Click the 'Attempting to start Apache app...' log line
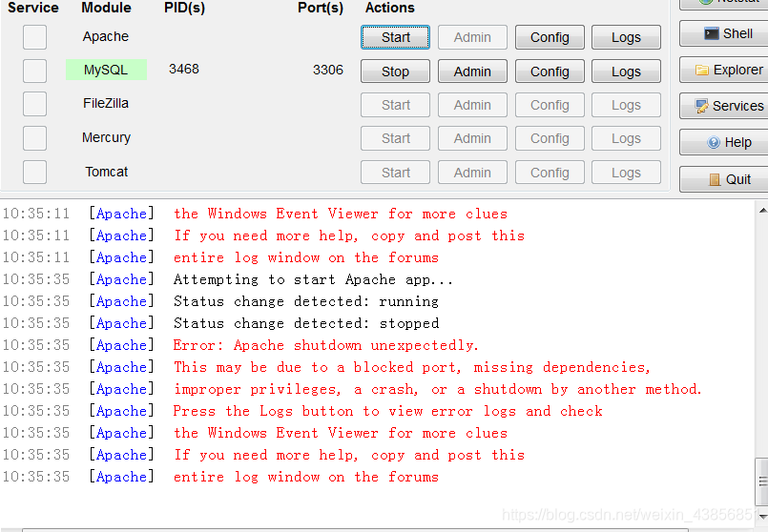The height and width of the screenshot is (532, 768). pyautogui.click(x=313, y=279)
